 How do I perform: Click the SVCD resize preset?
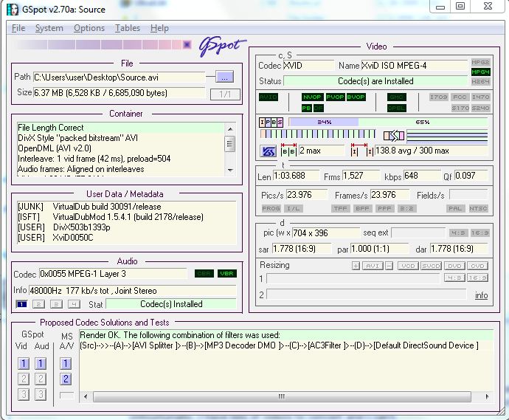(x=431, y=266)
